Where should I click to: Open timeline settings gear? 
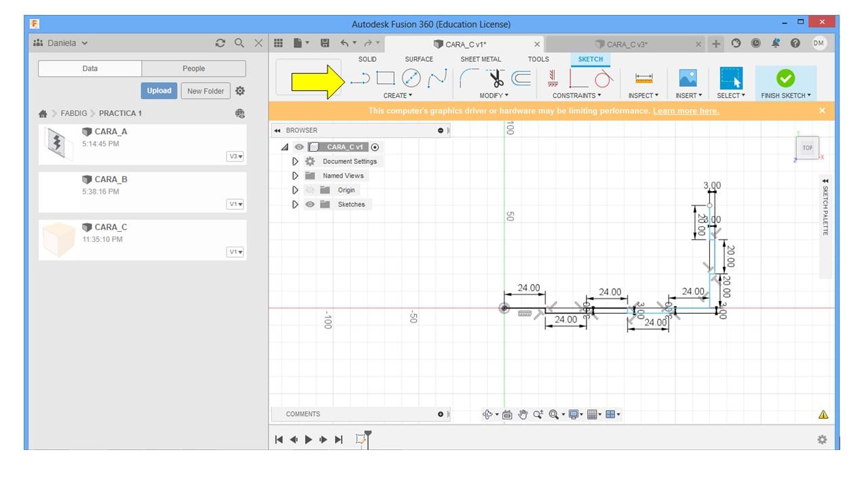[x=822, y=439]
